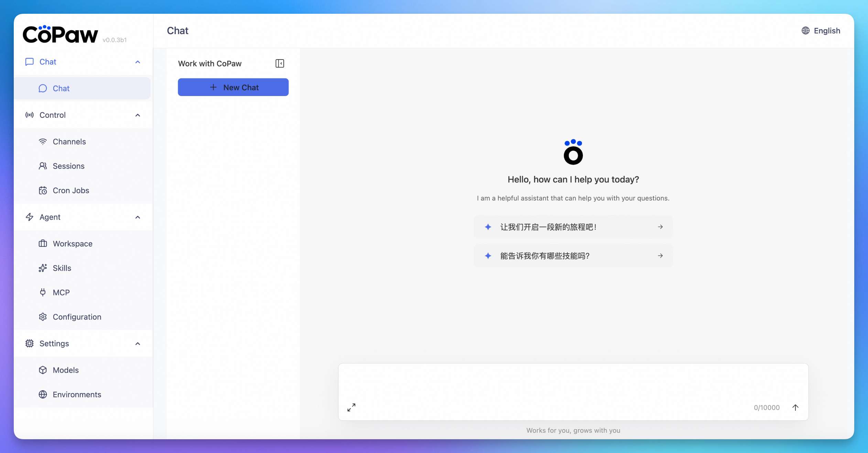Collapse the Control section chevron
This screenshot has height=453, width=868.
(138, 115)
